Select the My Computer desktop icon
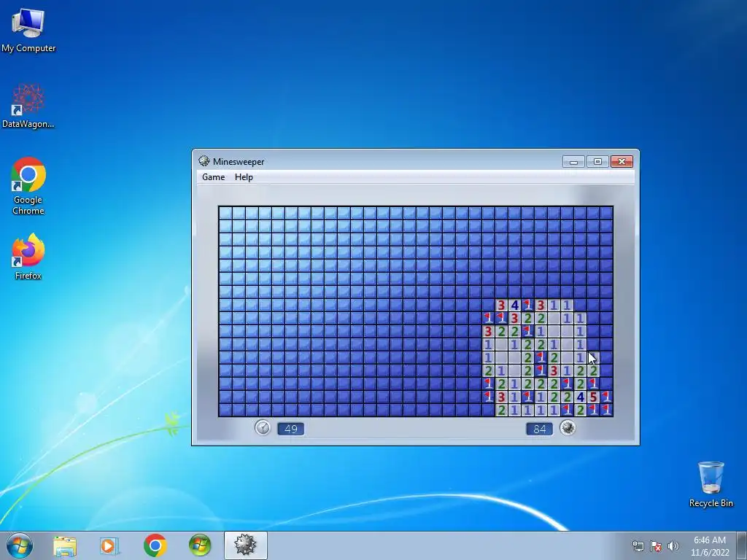The width and height of the screenshot is (747, 560). click(x=28, y=31)
